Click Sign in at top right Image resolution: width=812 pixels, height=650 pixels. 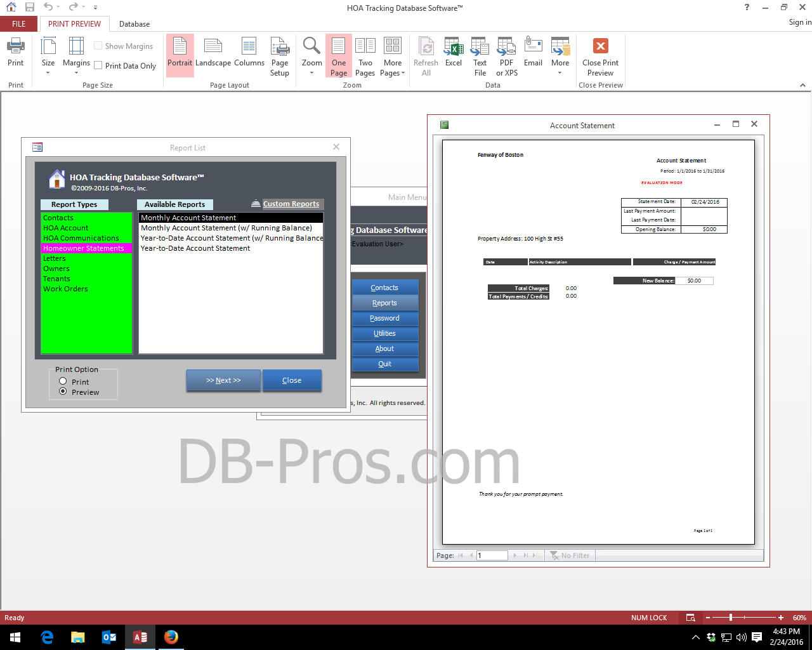click(x=800, y=22)
